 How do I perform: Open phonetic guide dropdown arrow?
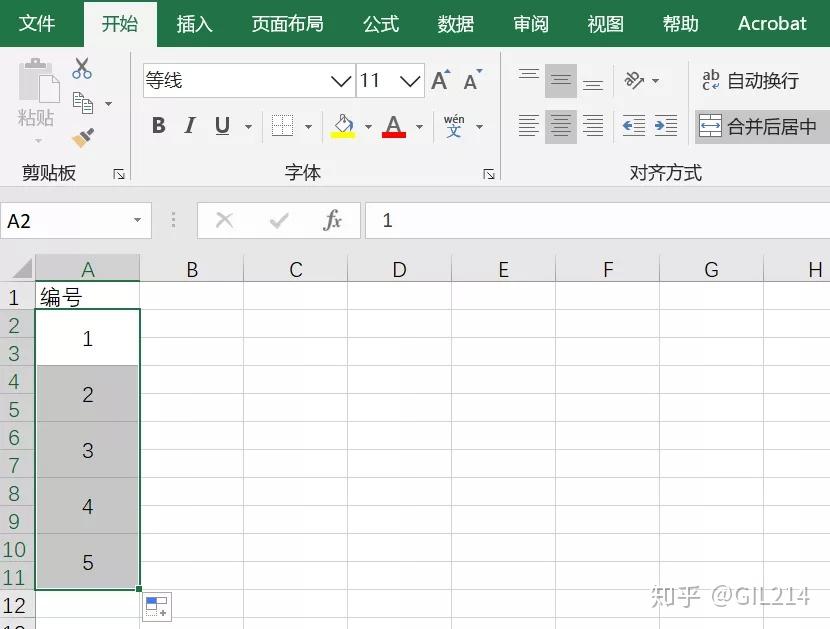480,127
